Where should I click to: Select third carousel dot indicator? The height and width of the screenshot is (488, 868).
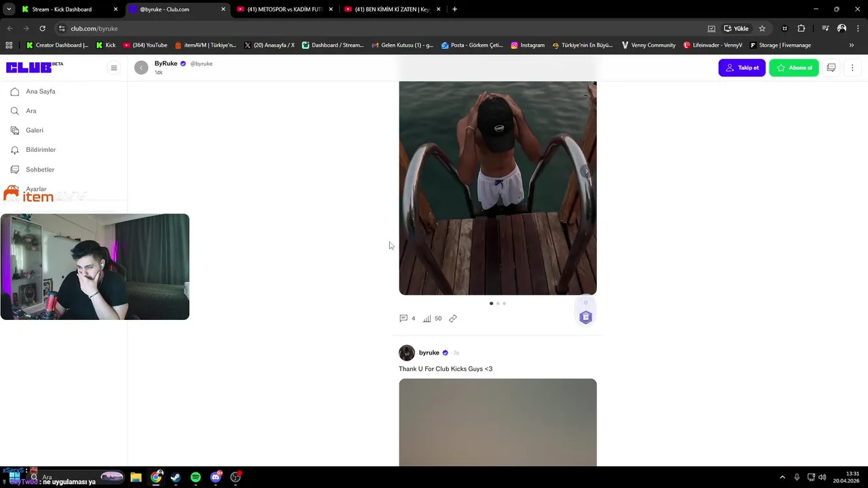pos(504,303)
